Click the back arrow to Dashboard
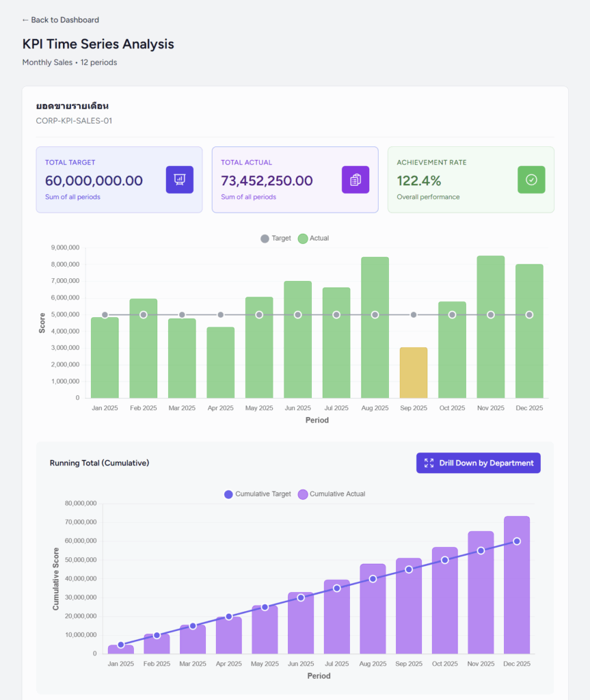This screenshot has height=700, width=590. click(25, 20)
